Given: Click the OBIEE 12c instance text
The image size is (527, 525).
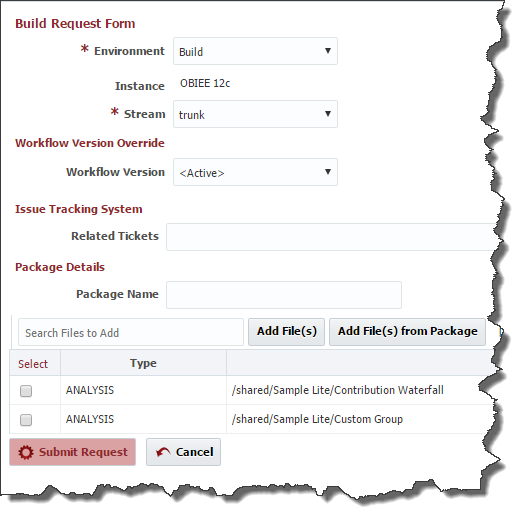Looking at the screenshot, I should click(x=205, y=83).
